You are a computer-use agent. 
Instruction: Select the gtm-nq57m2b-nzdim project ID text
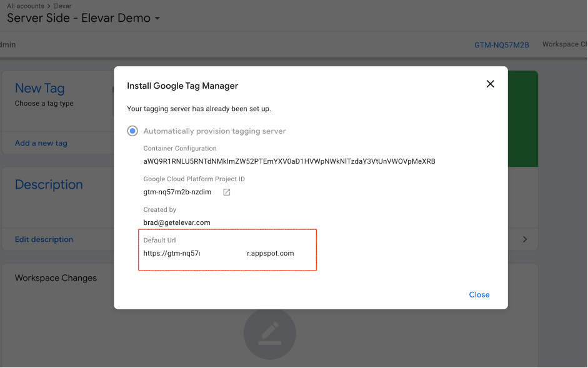177,192
